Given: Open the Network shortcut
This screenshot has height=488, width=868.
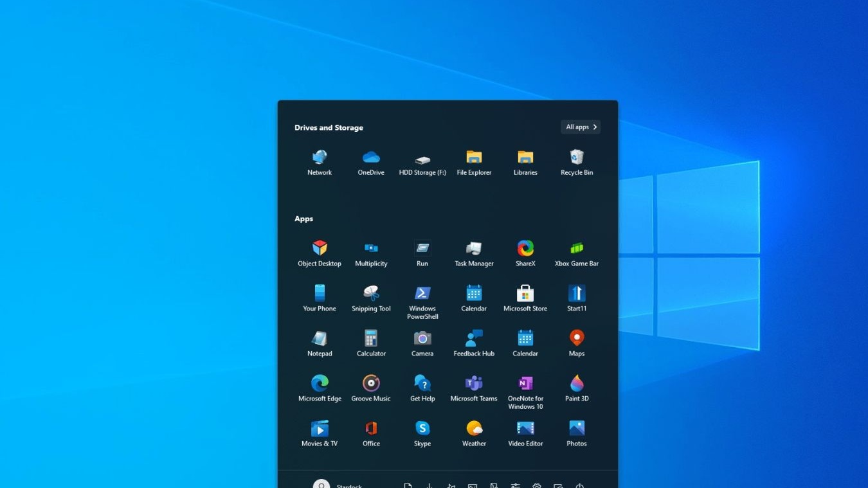Looking at the screenshot, I should (x=320, y=163).
